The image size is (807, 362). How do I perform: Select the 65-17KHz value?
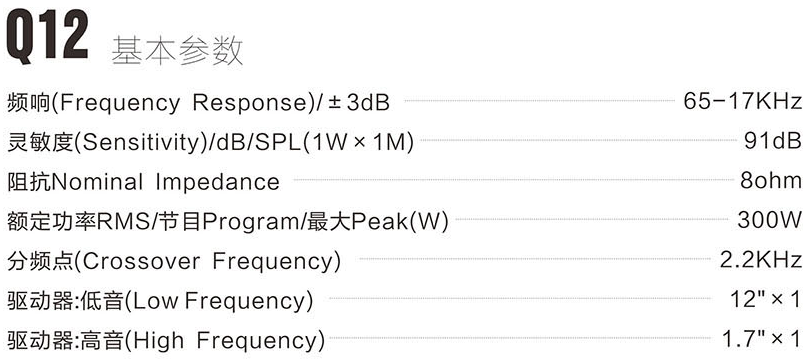click(743, 101)
